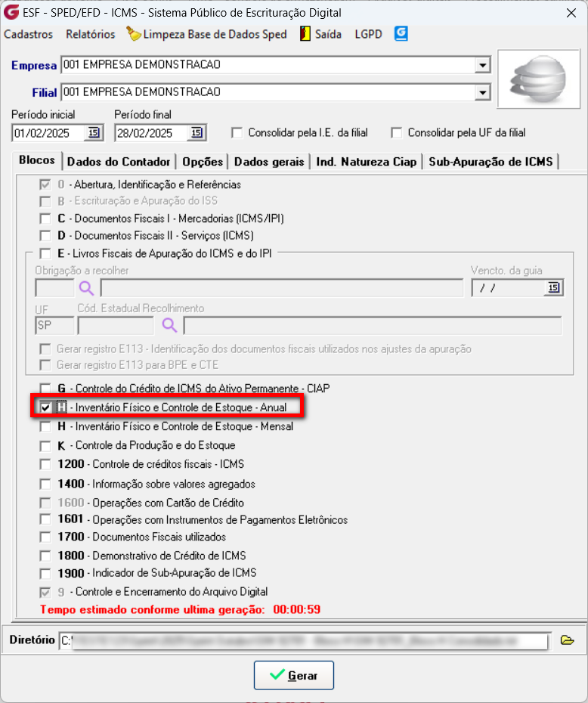This screenshot has height=703, width=588.
Task: Open the Período final calendar picker
Action: pyautogui.click(x=197, y=133)
